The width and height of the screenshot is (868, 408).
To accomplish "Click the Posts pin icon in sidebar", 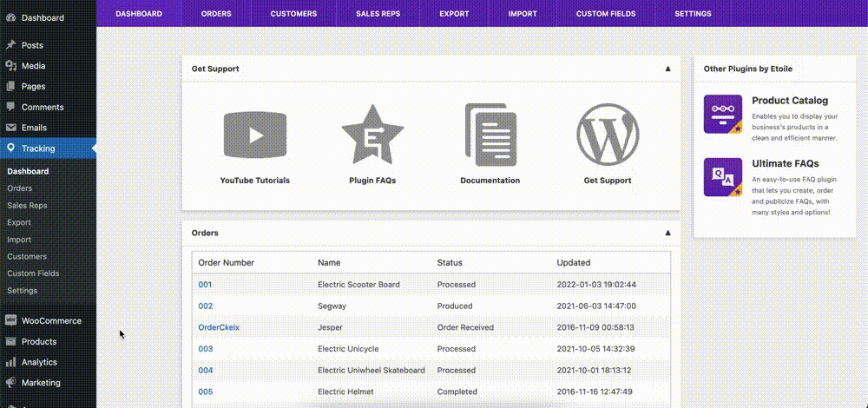I will coord(10,45).
